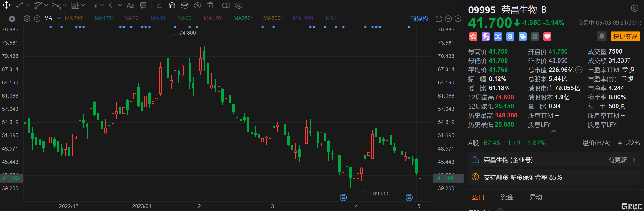This screenshot has height=211, width=644.
Task: Switch to the 盘口 tab
Action: pos(478,197)
